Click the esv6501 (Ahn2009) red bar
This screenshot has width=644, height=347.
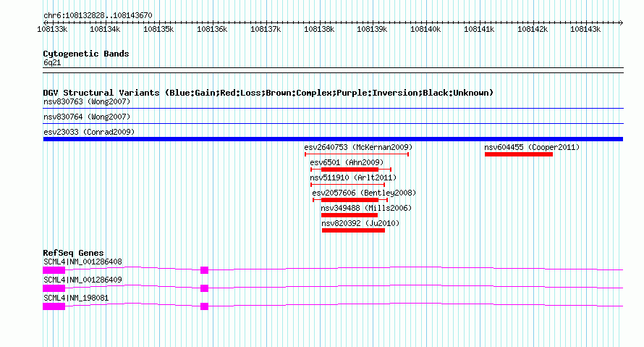point(349,170)
